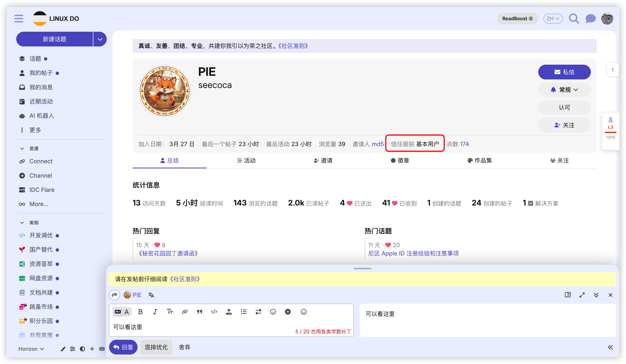Toggle dark mode half-circle icon
This screenshot has height=364, width=626.
82,349
